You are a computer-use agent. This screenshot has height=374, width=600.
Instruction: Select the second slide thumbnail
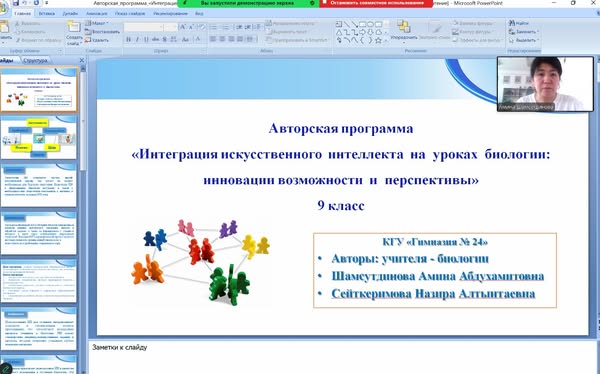(39, 137)
